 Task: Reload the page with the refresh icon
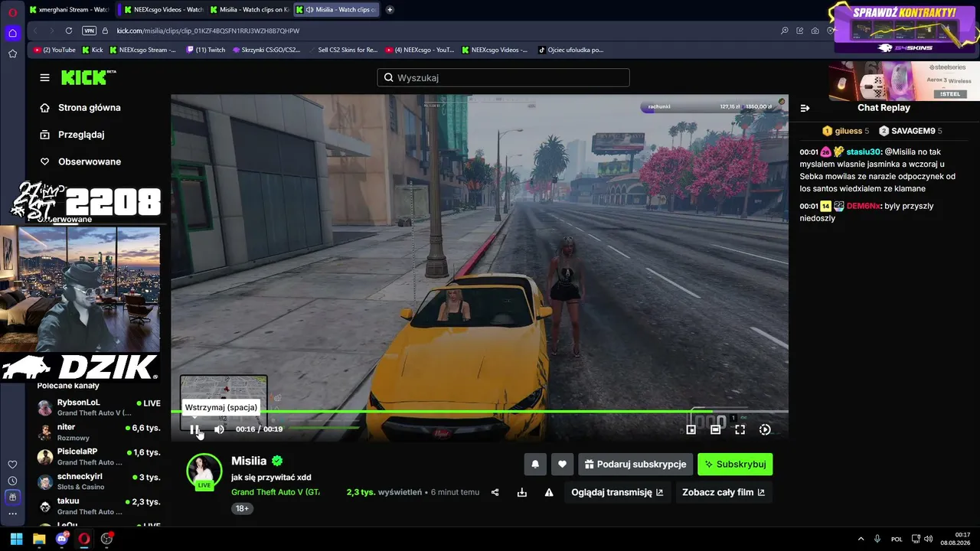[69, 31]
